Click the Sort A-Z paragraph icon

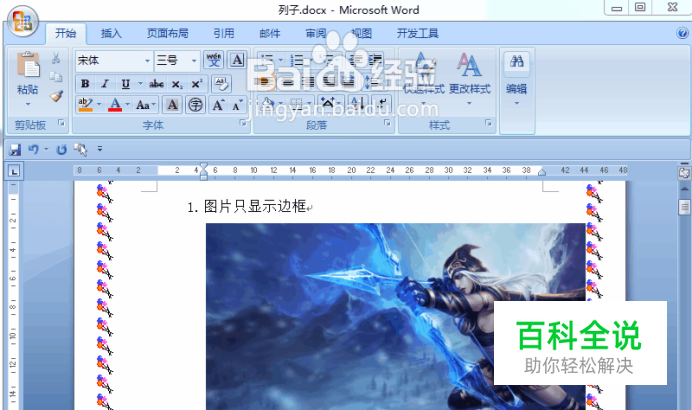[357, 104]
